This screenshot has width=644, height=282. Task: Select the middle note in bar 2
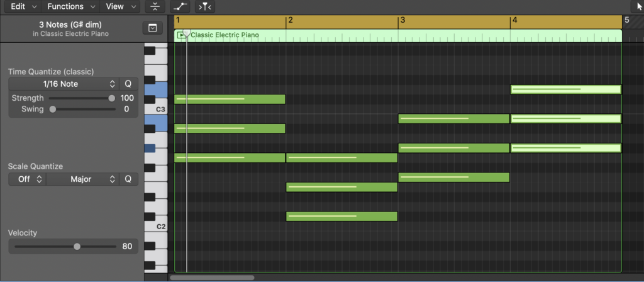click(341, 187)
